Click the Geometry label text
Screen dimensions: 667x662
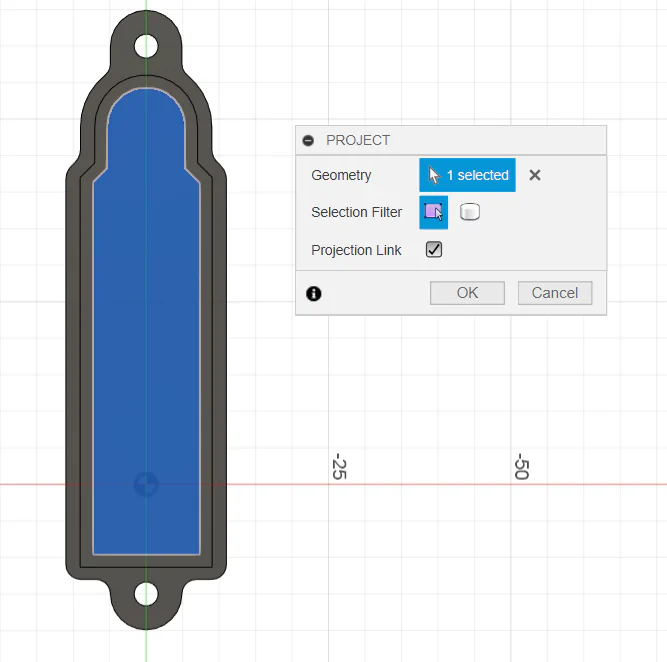tap(341, 175)
